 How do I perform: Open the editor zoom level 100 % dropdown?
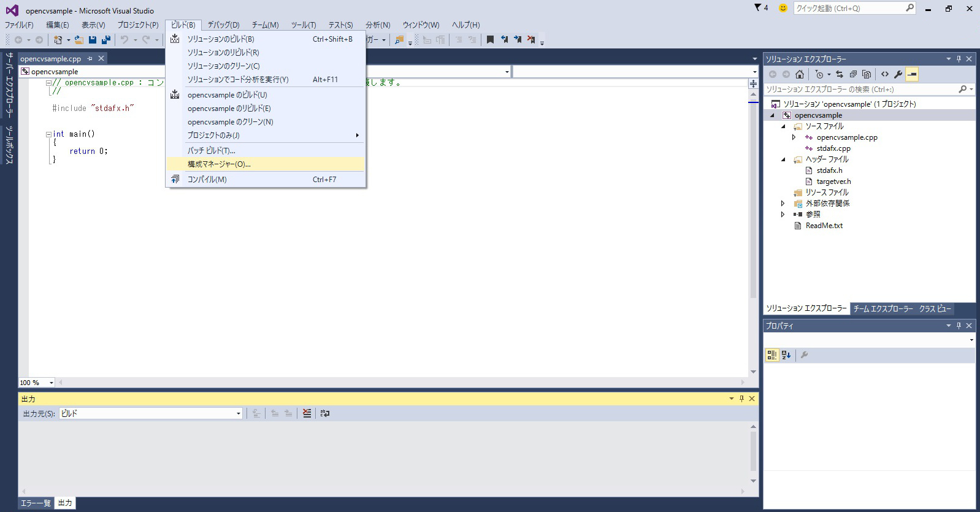[52, 383]
